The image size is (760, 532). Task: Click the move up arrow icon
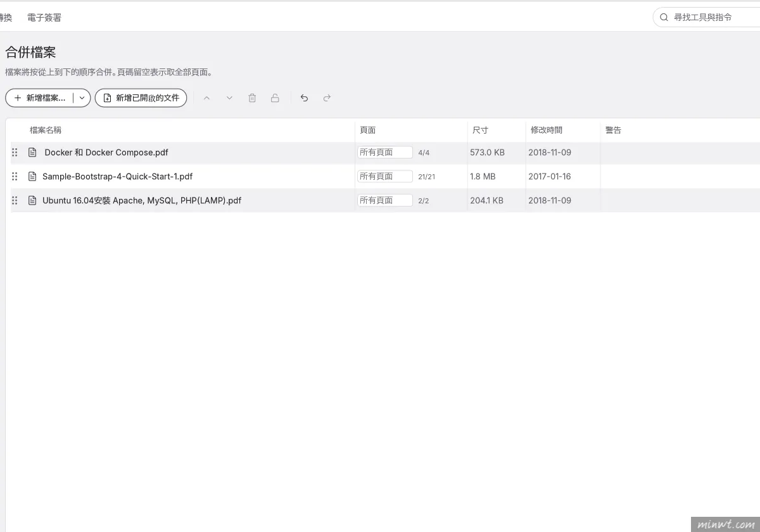(x=206, y=98)
